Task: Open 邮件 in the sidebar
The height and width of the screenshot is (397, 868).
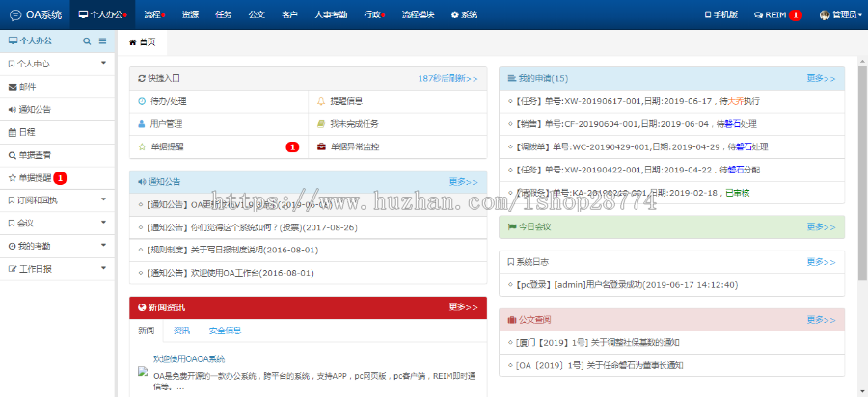Action: pyautogui.click(x=58, y=87)
